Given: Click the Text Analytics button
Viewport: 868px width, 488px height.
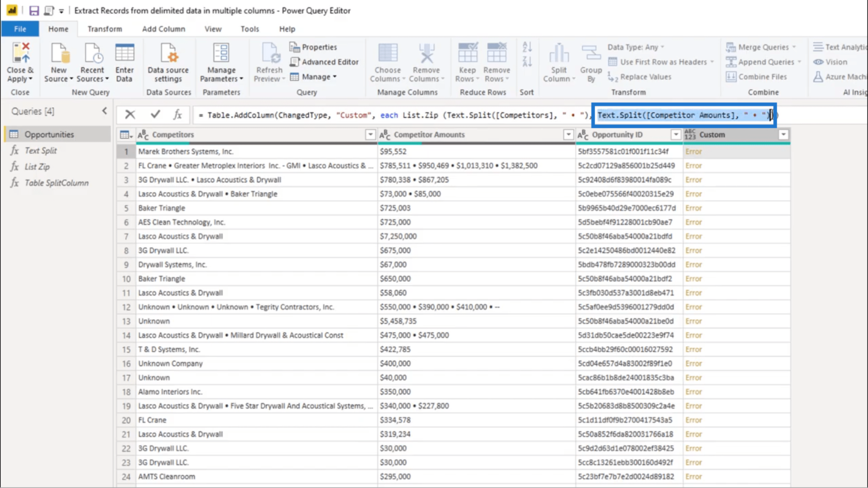Looking at the screenshot, I should point(840,47).
